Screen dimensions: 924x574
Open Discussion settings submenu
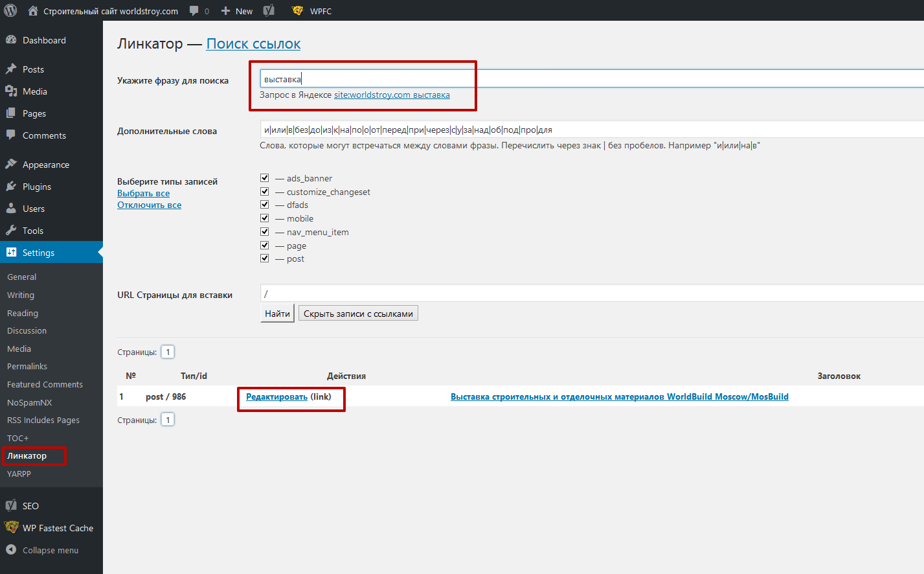click(27, 330)
